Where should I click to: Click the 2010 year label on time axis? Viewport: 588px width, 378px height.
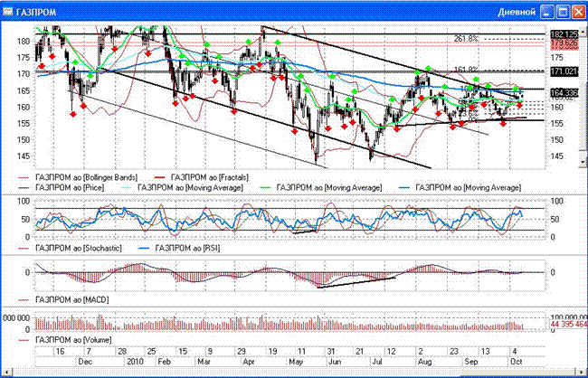coord(135,362)
